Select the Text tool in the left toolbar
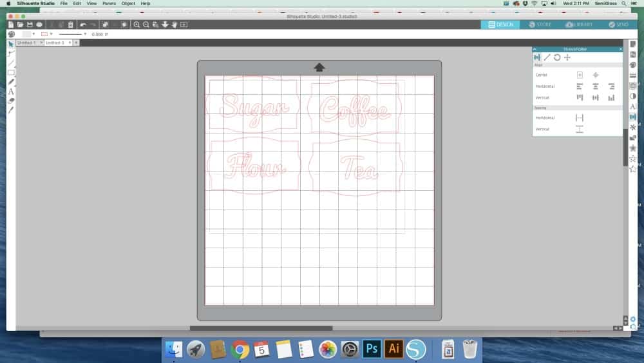Image resolution: width=644 pixels, height=363 pixels. [11, 92]
